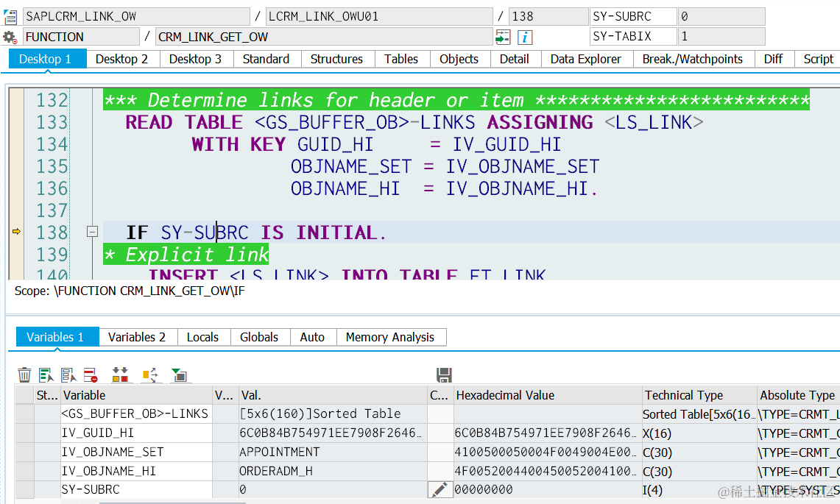
Task: Click the IV_GUID_HI variable cell
Action: (x=137, y=433)
